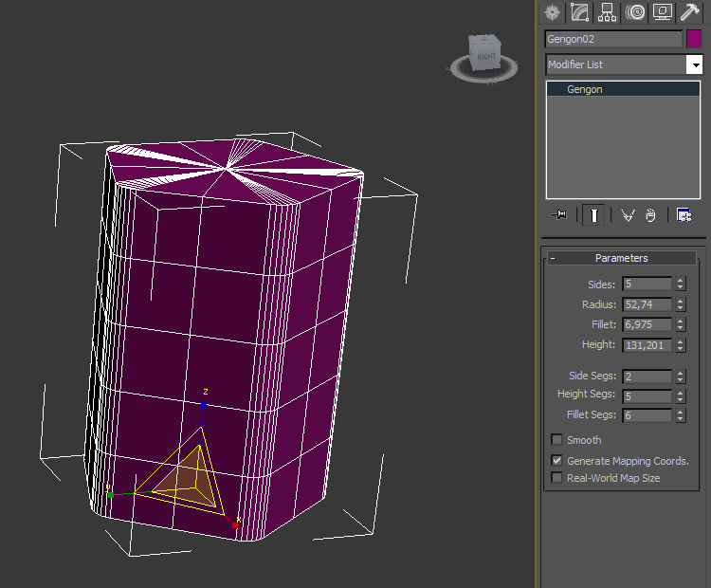Switch to the Modify panel tab

pos(579,12)
